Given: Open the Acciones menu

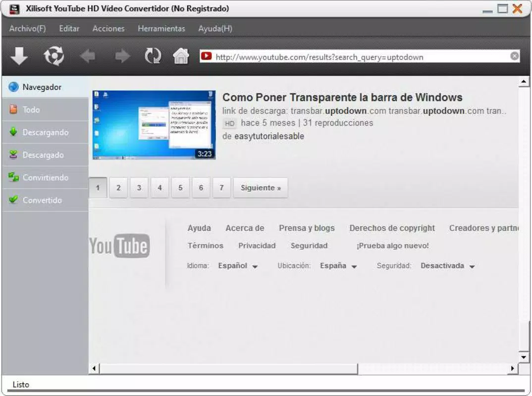Looking at the screenshot, I should (108, 29).
